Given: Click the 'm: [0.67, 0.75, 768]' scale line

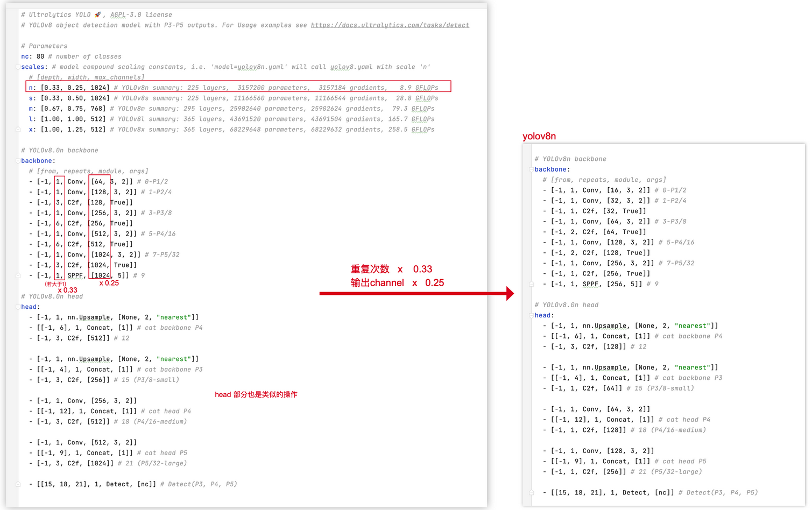Looking at the screenshot, I should (231, 109).
